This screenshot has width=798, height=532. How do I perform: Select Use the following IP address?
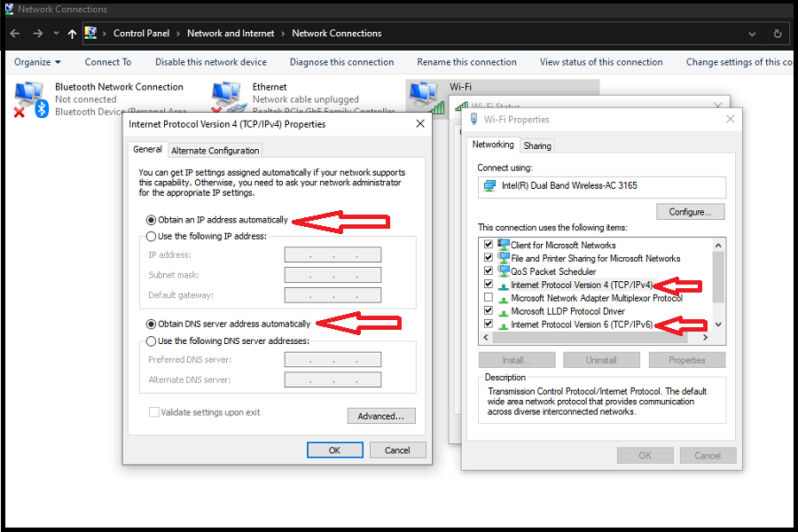(x=151, y=237)
